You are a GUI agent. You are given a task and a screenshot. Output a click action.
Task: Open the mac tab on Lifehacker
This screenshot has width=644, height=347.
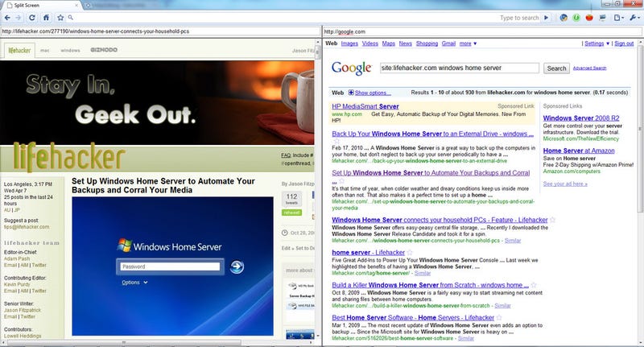coord(45,51)
